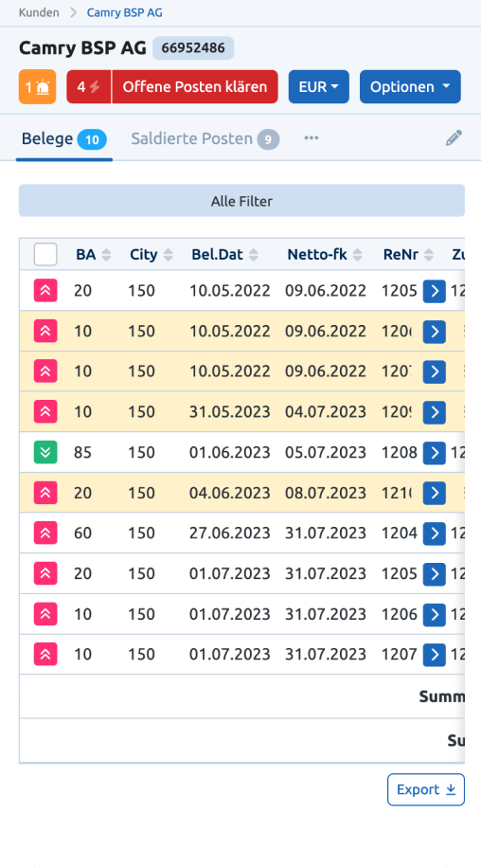
Task: Open blue arrow for row due 04.07.2023
Action: coord(435,412)
